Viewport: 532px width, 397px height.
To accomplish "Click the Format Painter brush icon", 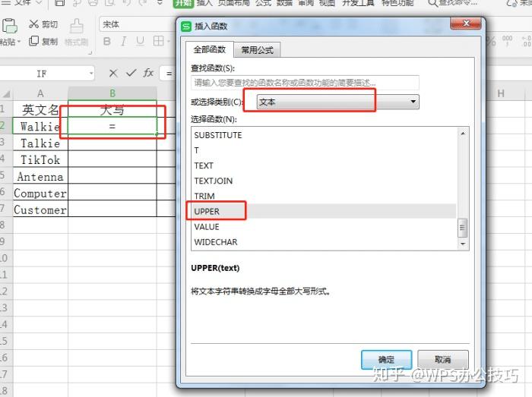I will (x=77, y=26).
